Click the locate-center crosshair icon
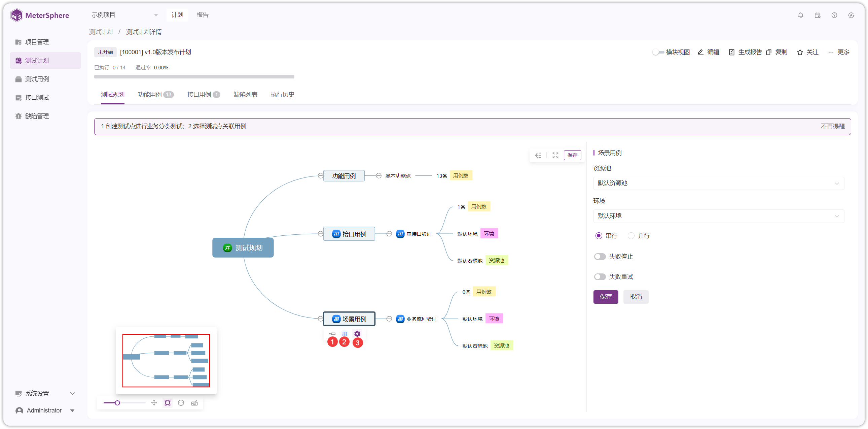This screenshot has width=868, height=429. [x=181, y=403]
